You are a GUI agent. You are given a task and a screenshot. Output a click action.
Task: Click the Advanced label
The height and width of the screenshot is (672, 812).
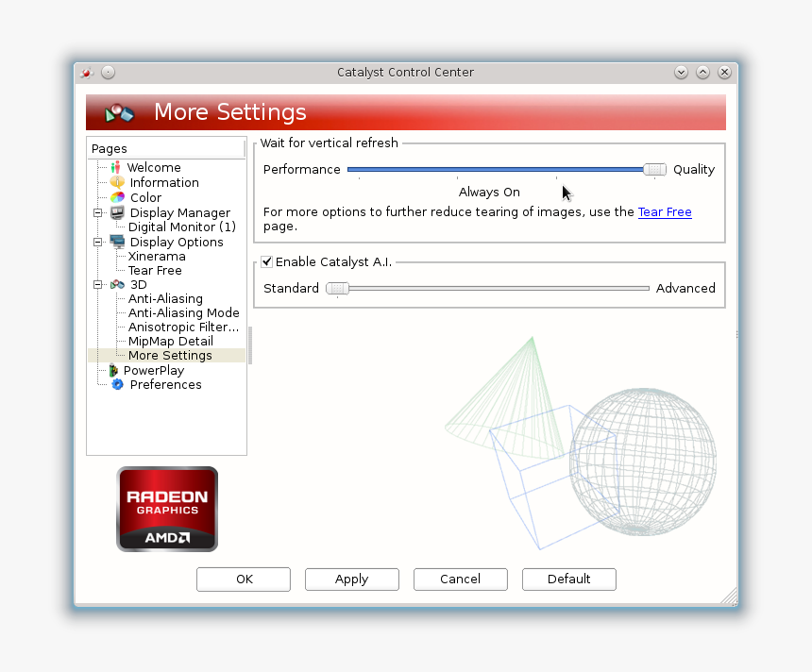[x=685, y=288]
